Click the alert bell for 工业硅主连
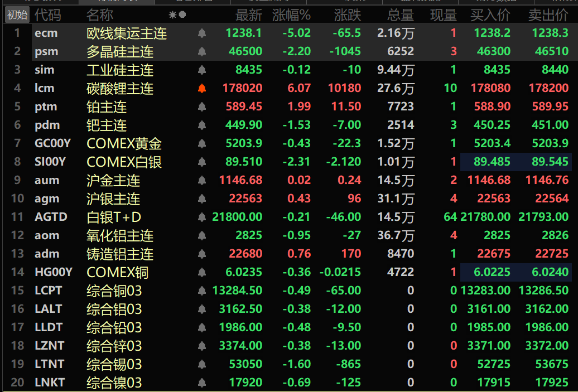 coord(201,70)
